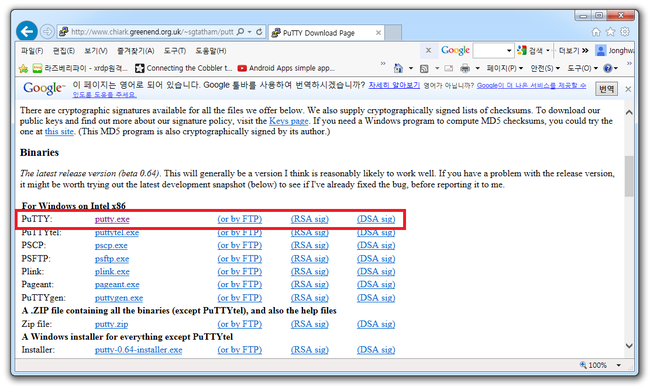Open the Jonghwa profile icon
This screenshot has width=650, height=387.
(x=600, y=51)
